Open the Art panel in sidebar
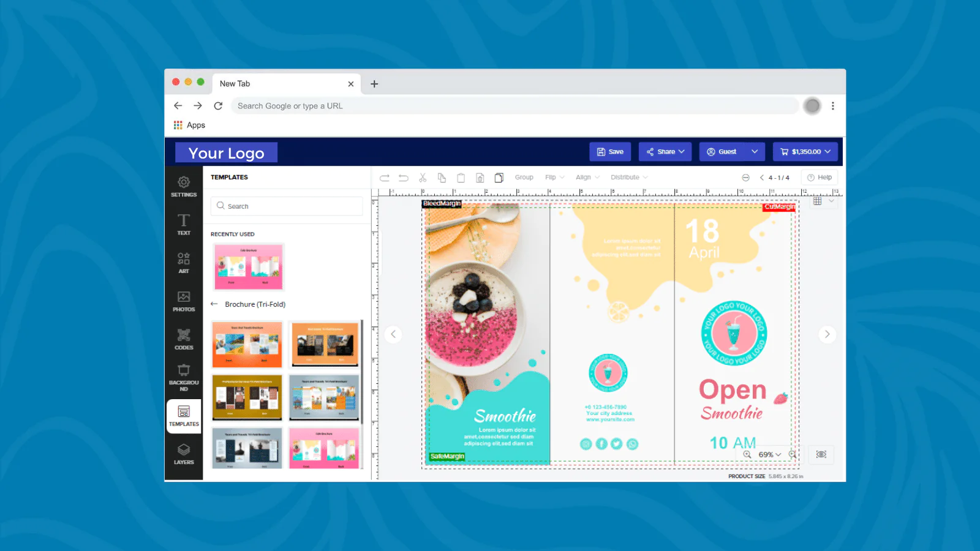The width and height of the screenshot is (980, 551). (184, 262)
